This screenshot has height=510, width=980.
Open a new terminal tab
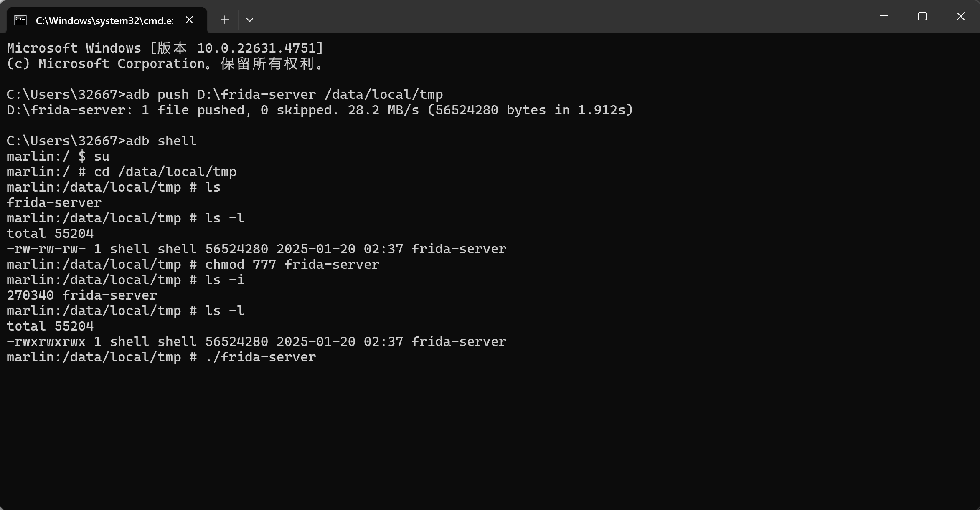[x=225, y=20]
